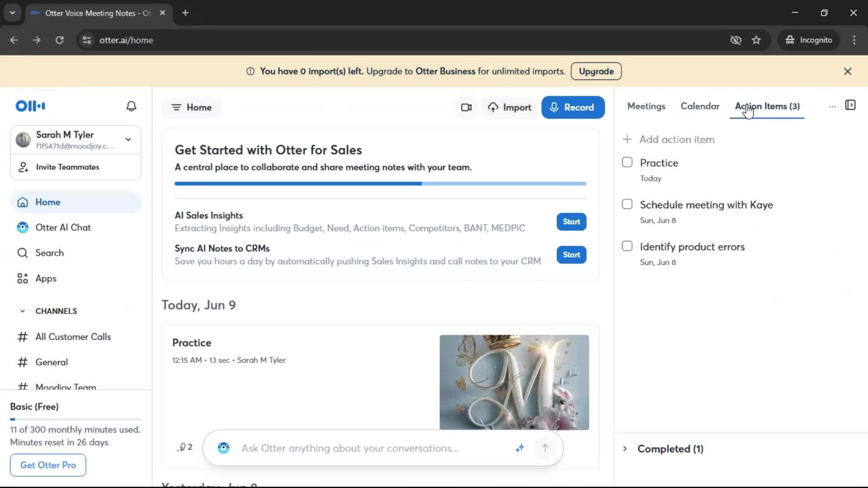Image resolution: width=868 pixels, height=488 pixels.
Task: Open the browser tab search dropdown
Action: [x=13, y=13]
